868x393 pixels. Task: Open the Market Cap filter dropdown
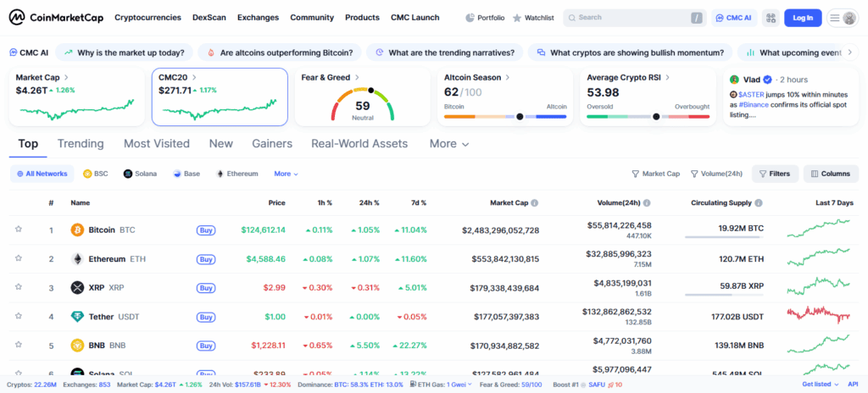click(655, 174)
